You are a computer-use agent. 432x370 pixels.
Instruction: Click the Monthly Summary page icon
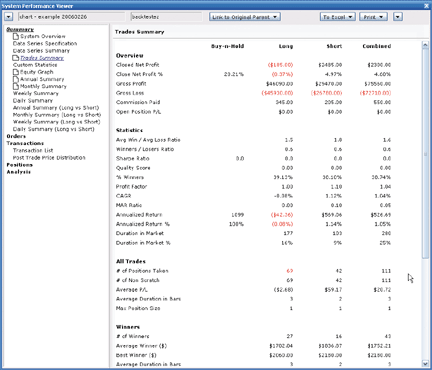16,86
